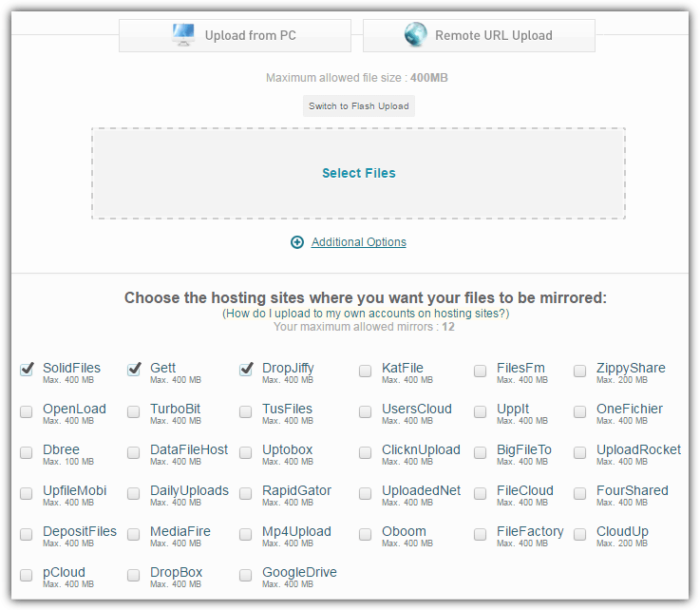
Task: Select the DataFileHost checkbox
Action: (134, 452)
